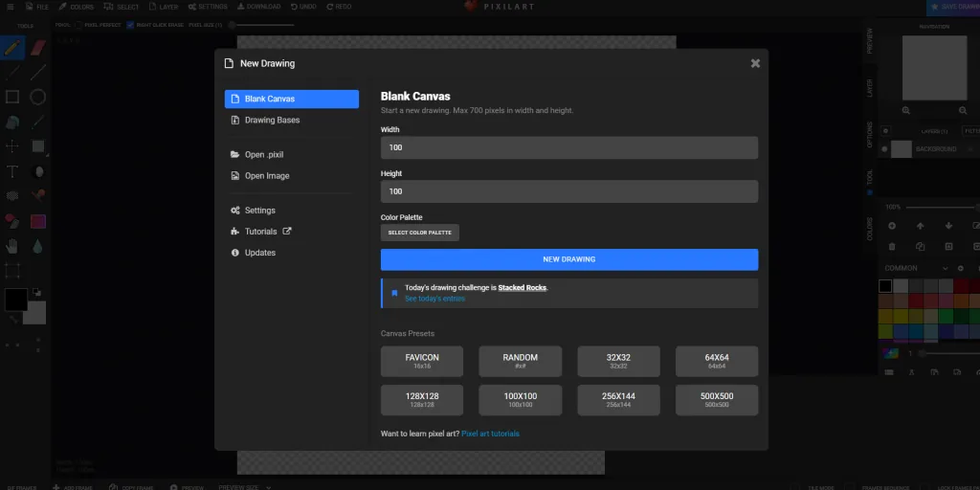Open the File menu
The width and height of the screenshot is (980, 490).
point(37,7)
